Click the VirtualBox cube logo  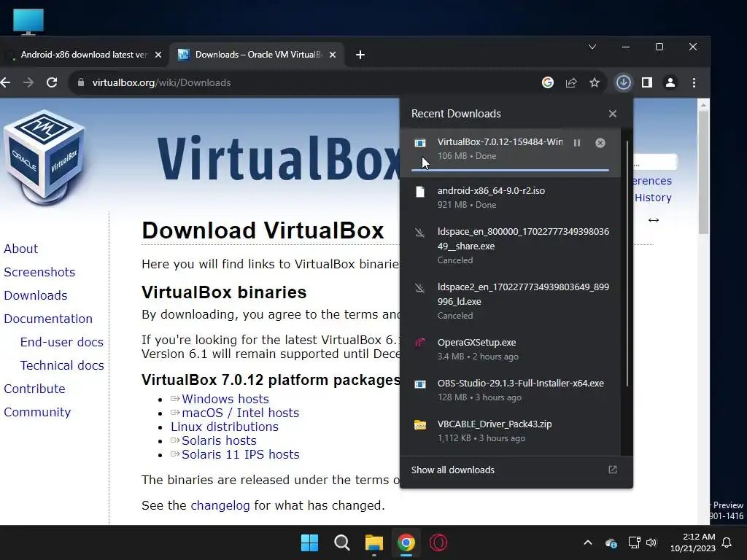[x=45, y=158]
